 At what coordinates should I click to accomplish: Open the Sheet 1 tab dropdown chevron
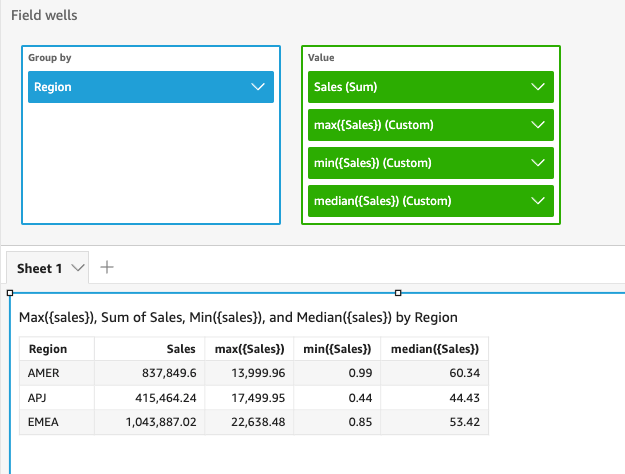click(78, 268)
